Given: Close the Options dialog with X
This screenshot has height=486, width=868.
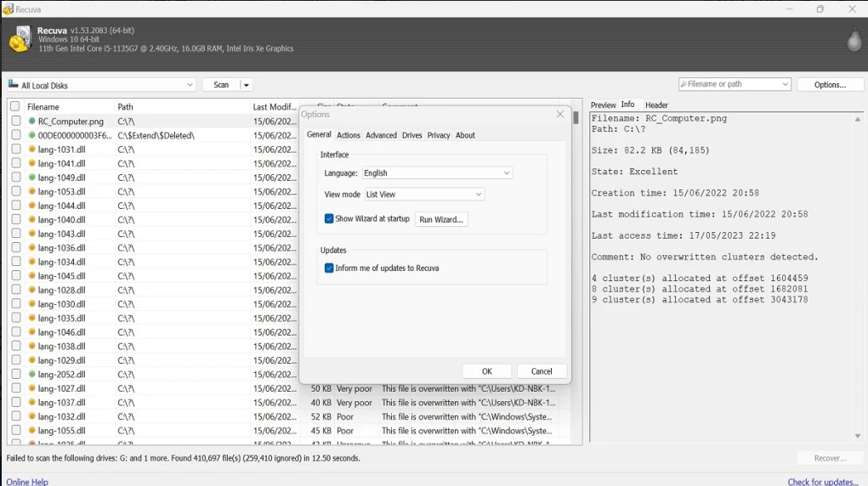Looking at the screenshot, I should click(x=559, y=114).
